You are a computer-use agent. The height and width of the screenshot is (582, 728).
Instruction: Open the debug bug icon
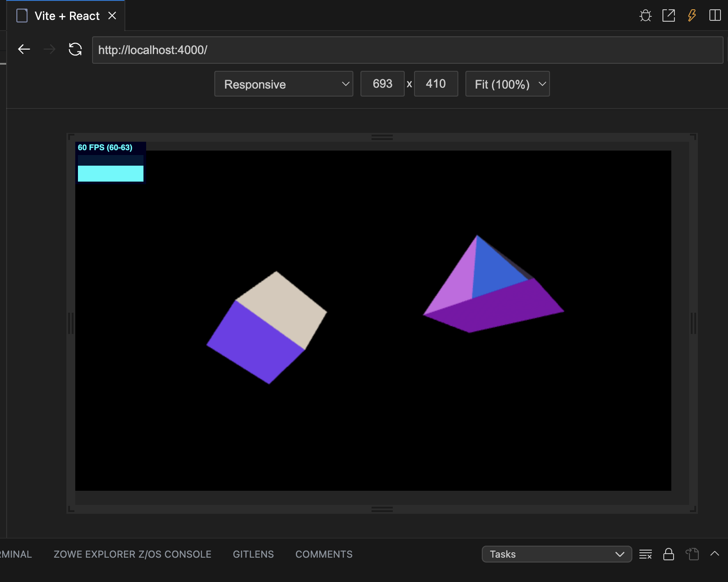tap(646, 16)
